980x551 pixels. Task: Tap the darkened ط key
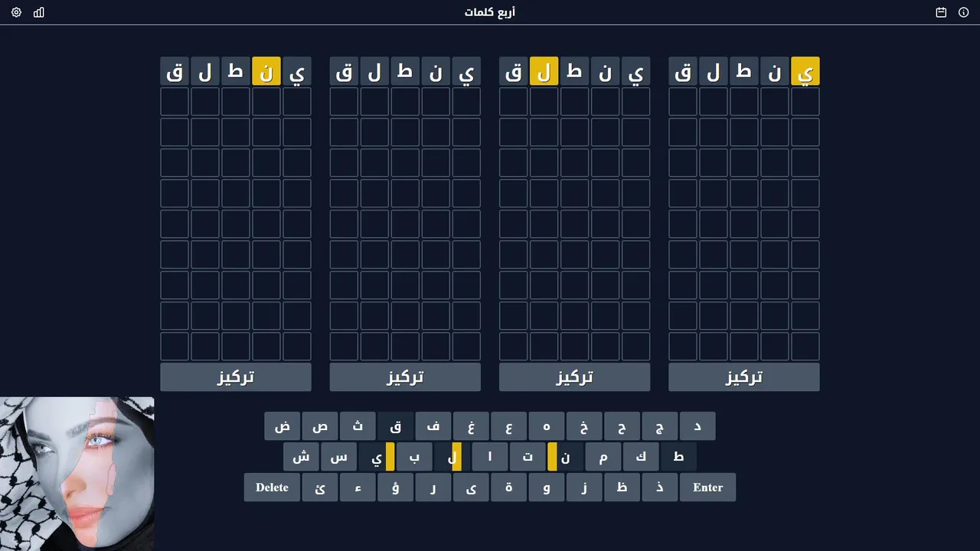click(678, 457)
